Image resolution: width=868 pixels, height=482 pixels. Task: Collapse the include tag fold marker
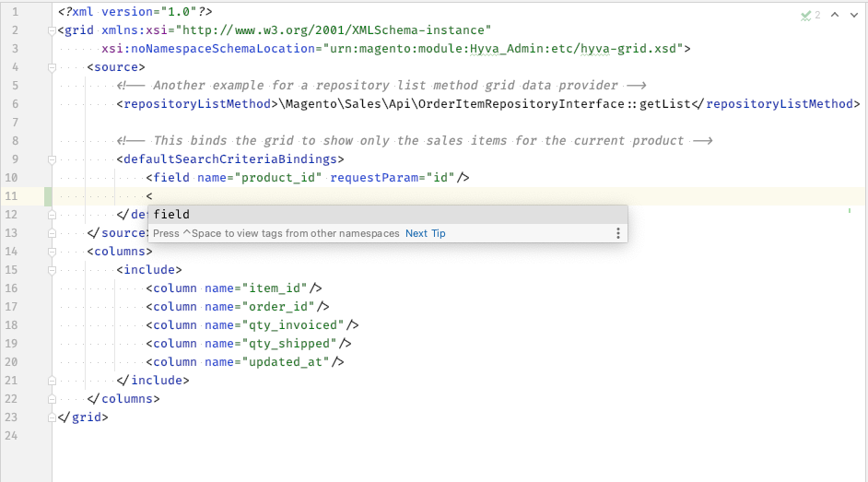[52, 270]
